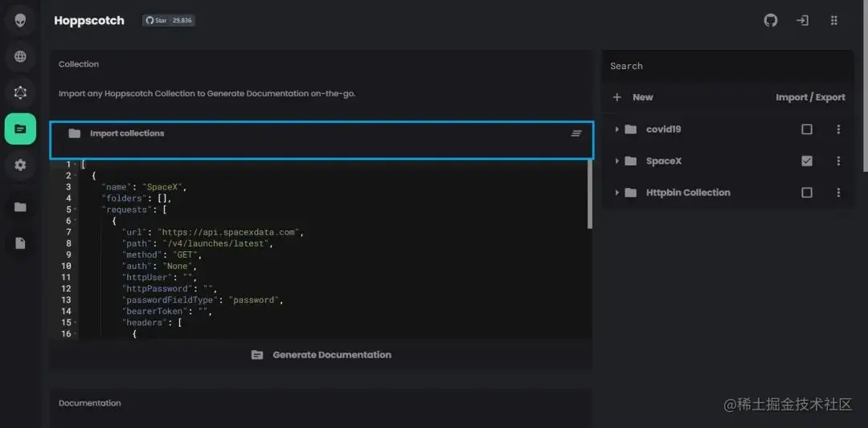
Task: Fold code at line 2 gutter arrow
Action: (x=76, y=176)
